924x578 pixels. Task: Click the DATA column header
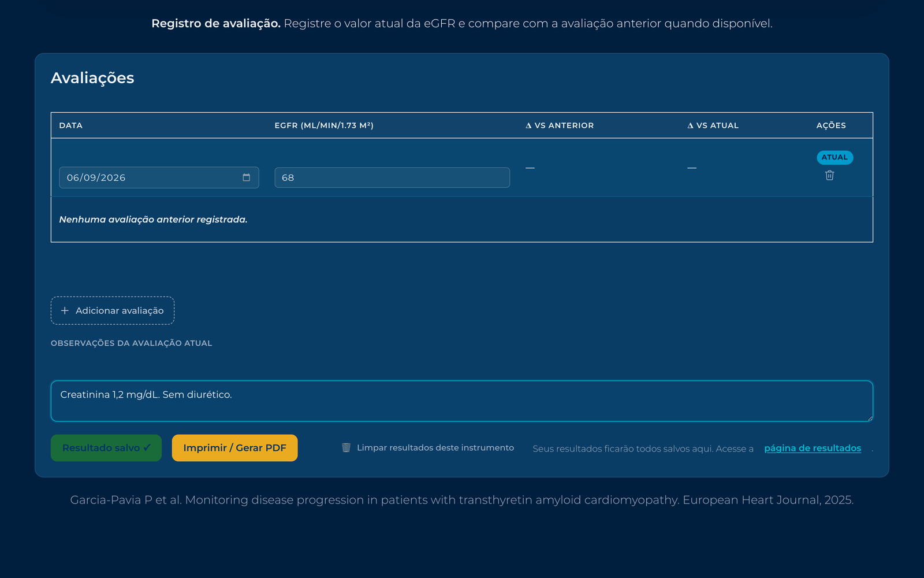coord(71,125)
